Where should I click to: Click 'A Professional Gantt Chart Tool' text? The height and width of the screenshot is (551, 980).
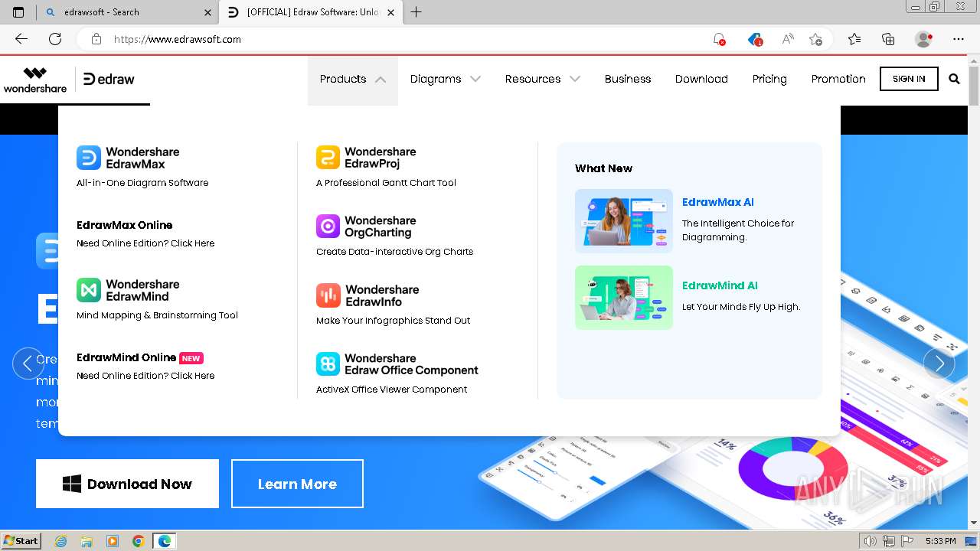[x=386, y=183]
